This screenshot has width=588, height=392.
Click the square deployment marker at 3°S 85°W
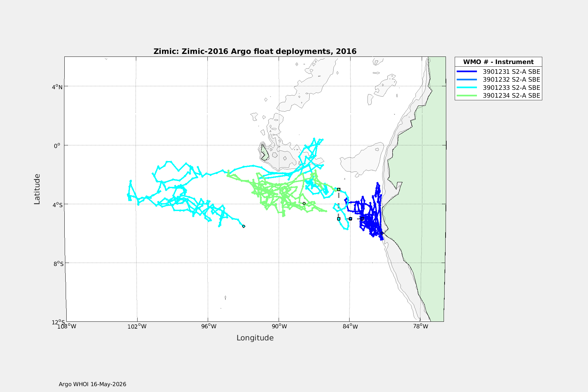pos(339,189)
